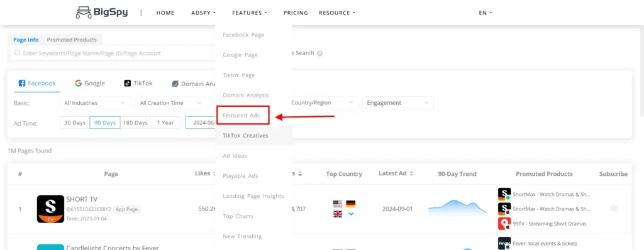Open Landing Page Insights entry
Viewport: 644px width, 250px height.
pos(253,196)
